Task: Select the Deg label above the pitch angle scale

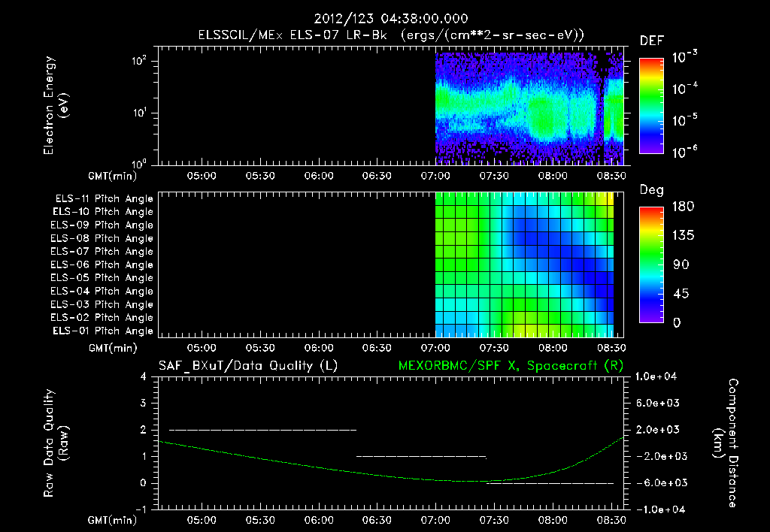Action: [652, 190]
